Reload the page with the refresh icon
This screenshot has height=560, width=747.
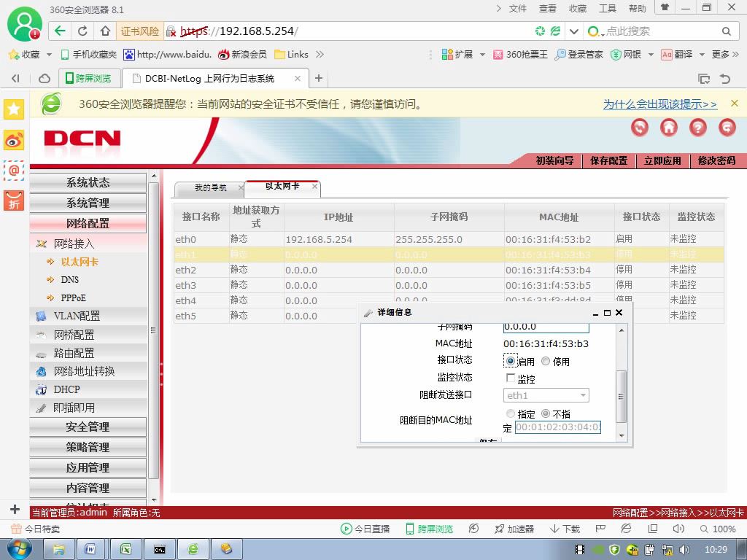(x=82, y=31)
